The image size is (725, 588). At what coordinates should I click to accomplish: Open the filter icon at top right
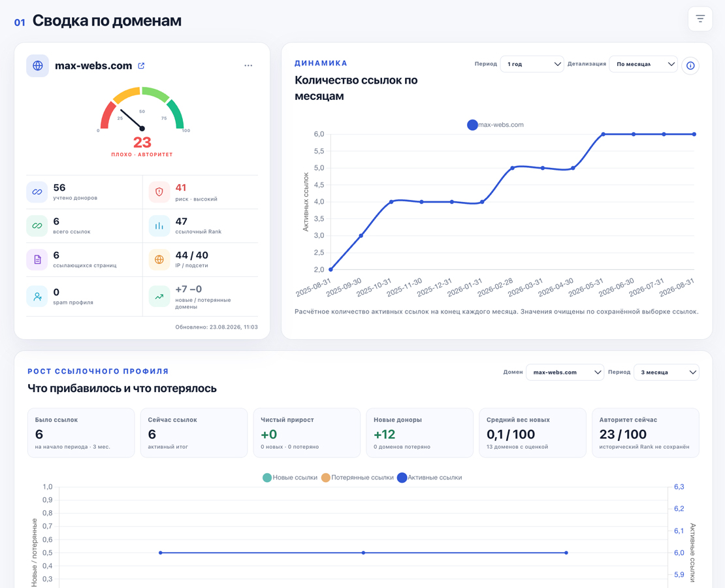(x=700, y=19)
